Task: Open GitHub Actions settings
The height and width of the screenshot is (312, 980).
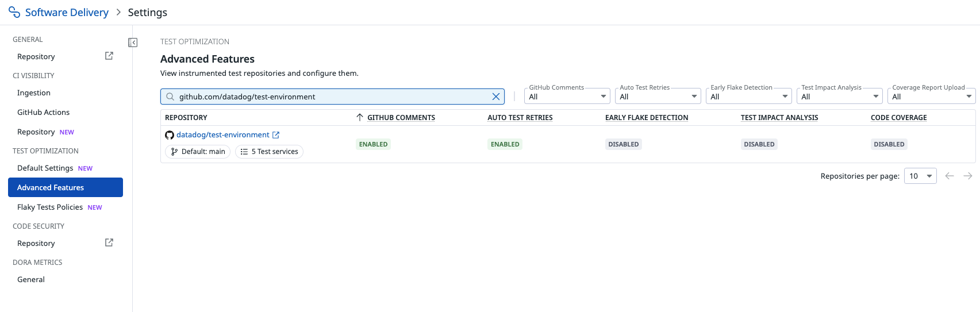Action: coord(43,112)
